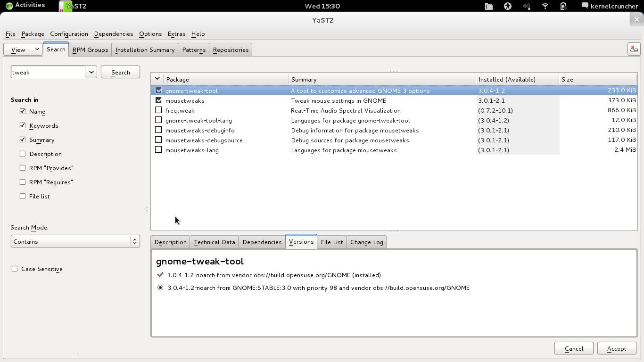Toggle the Keywords search checkbox

coord(23,125)
